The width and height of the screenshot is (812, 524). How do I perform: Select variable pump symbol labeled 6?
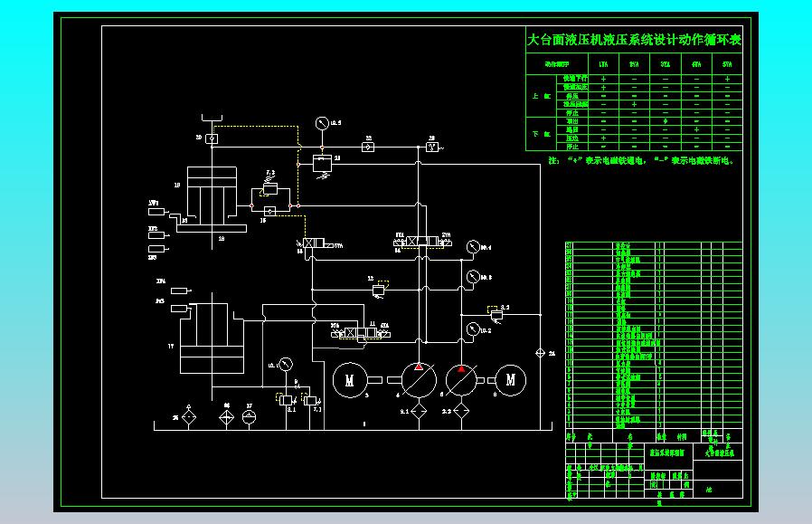pyautogui.click(x=461, y=380)
